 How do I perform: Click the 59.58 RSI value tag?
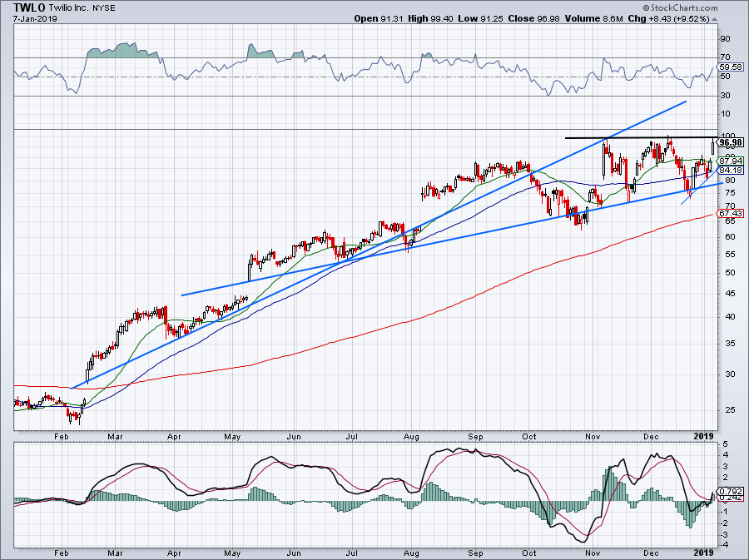pos(731,67)
